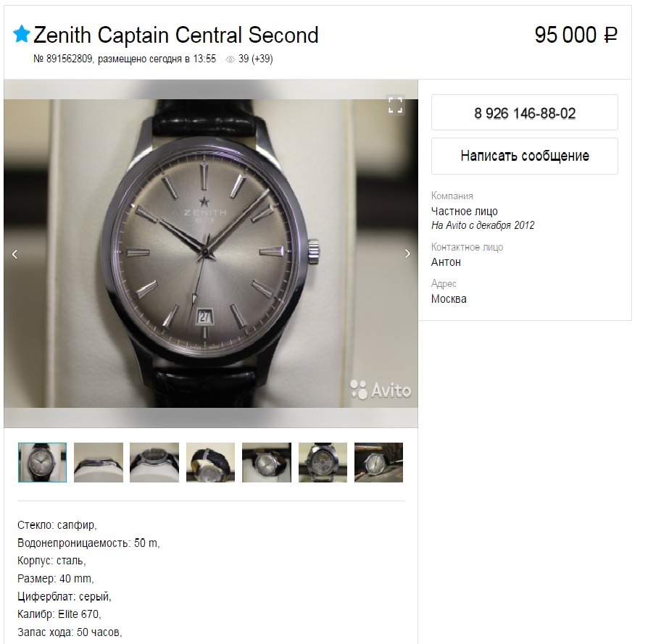Open the second thumbnail showing the watch's side profile
This screenshot has width=648, height=644.
coord(99,462)
